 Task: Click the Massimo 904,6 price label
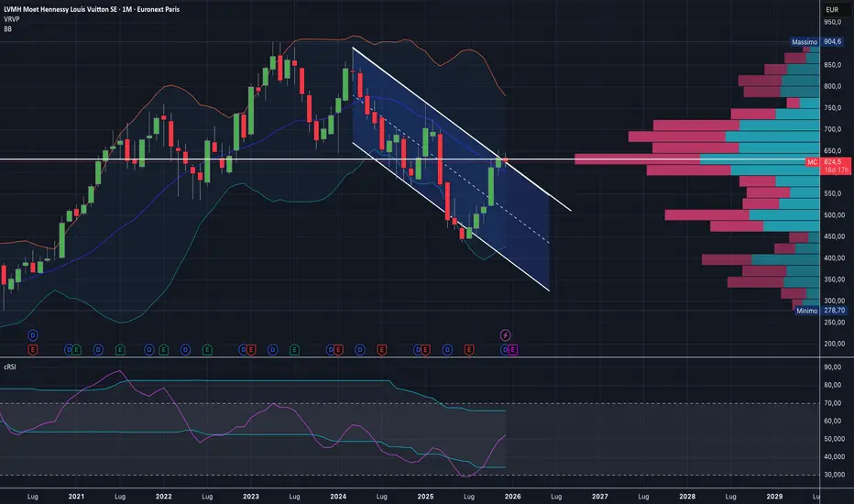pos(817,42)
